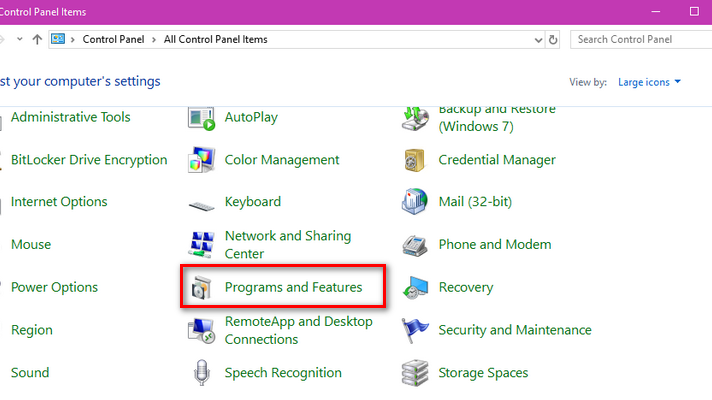
Task: Expand chevron after Control Panel breadcrumb
Action: coord(154,40)
